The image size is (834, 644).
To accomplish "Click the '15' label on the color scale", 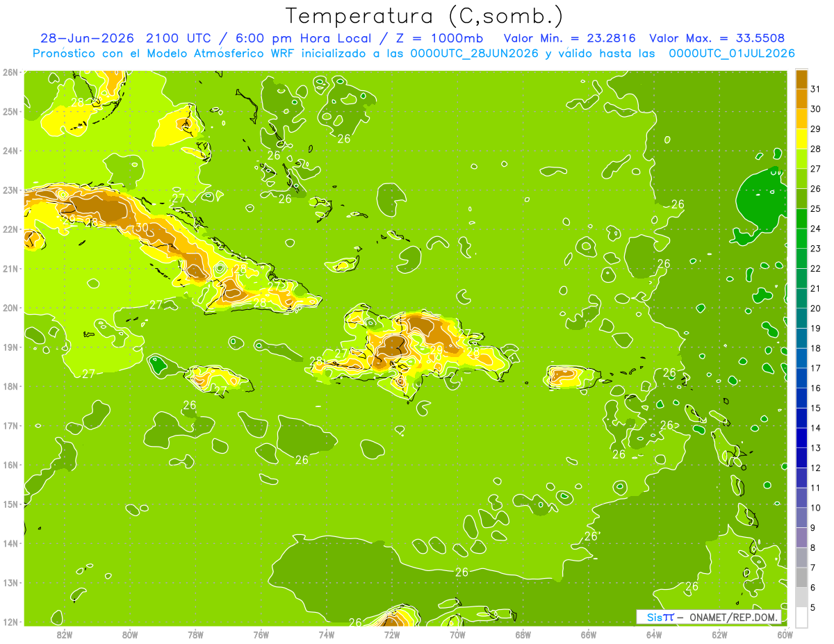I will pyautogui.click(x=815, y=408).
